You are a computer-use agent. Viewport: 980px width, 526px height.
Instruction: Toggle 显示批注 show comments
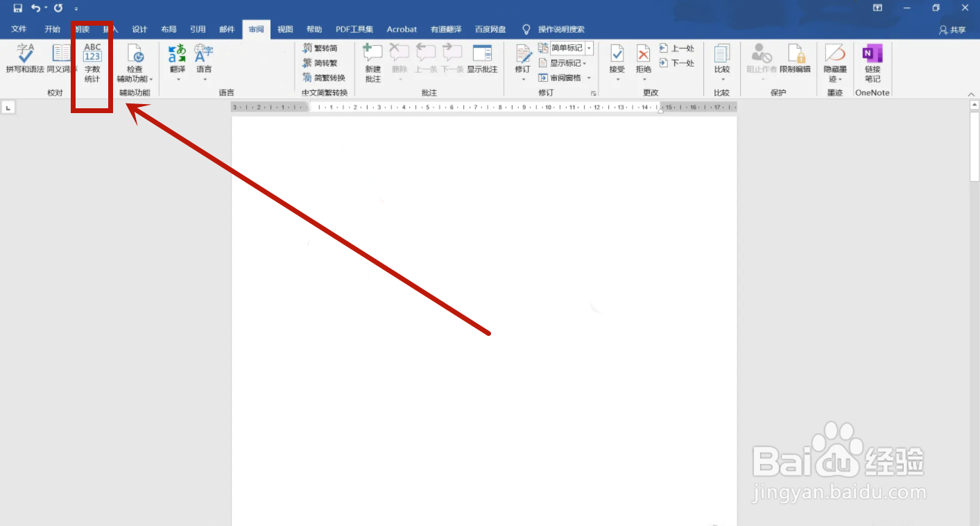[482, 58]
